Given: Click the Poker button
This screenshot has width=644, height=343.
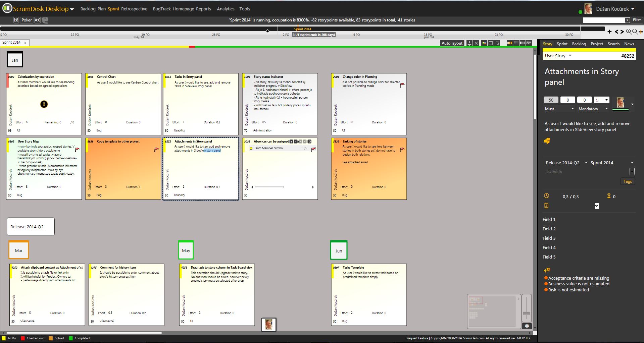Looking at the screenshot, I should tap(27, 20).
